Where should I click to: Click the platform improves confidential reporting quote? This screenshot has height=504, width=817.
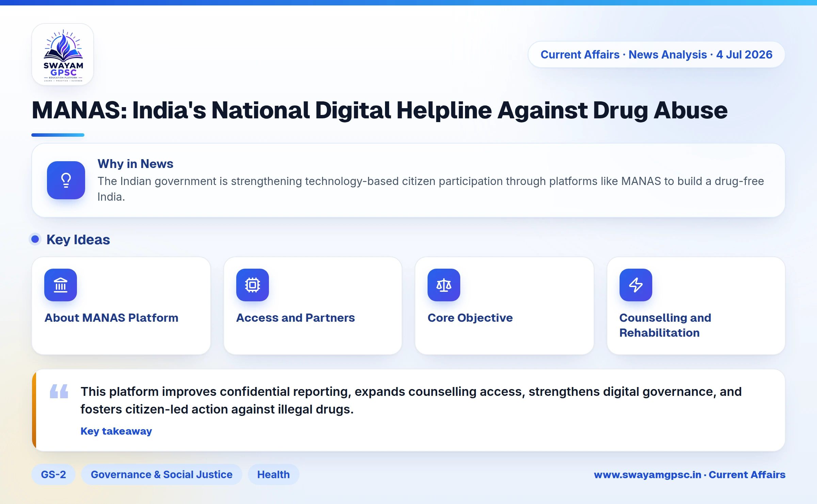[411, 400]
